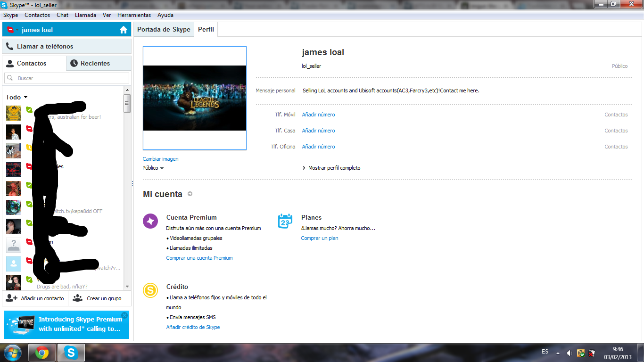The image size is (644, 362).
Task: Go to Skype Home via house icon
Action: coord(124,30)
